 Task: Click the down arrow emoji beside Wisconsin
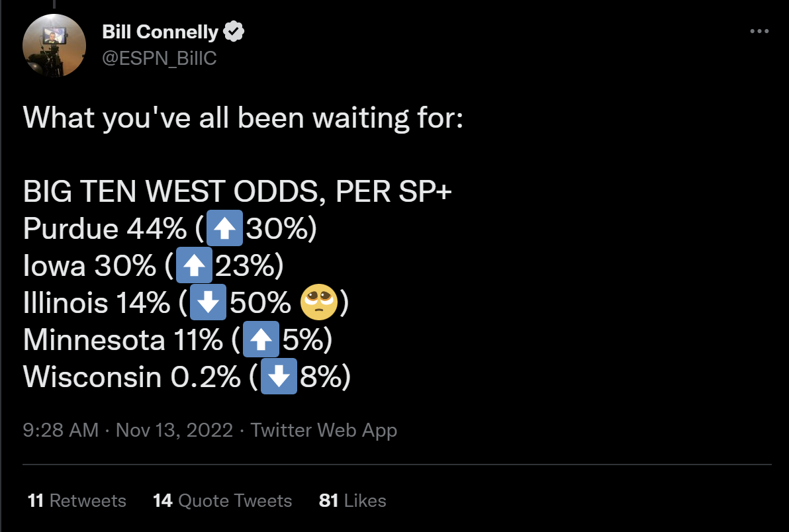[279, 376]
